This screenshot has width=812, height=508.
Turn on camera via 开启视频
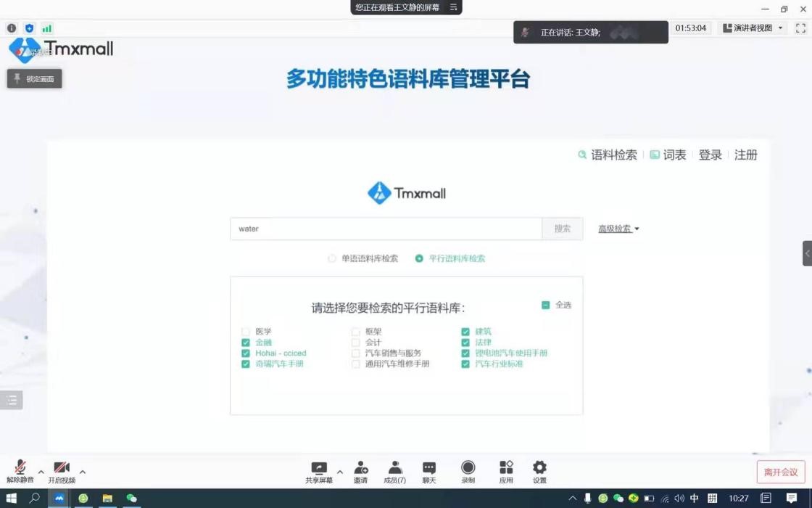pos(62,471)
